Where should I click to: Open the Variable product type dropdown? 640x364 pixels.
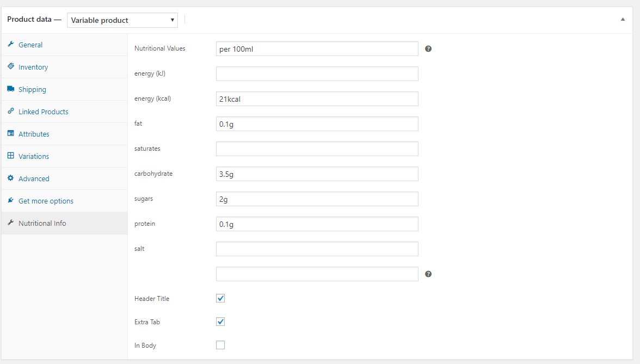coord(122,20)
